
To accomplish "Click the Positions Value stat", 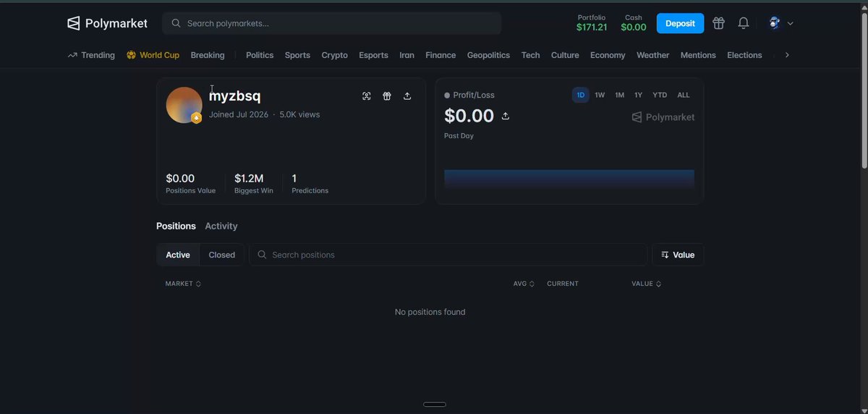I will (x=190, y=184).
